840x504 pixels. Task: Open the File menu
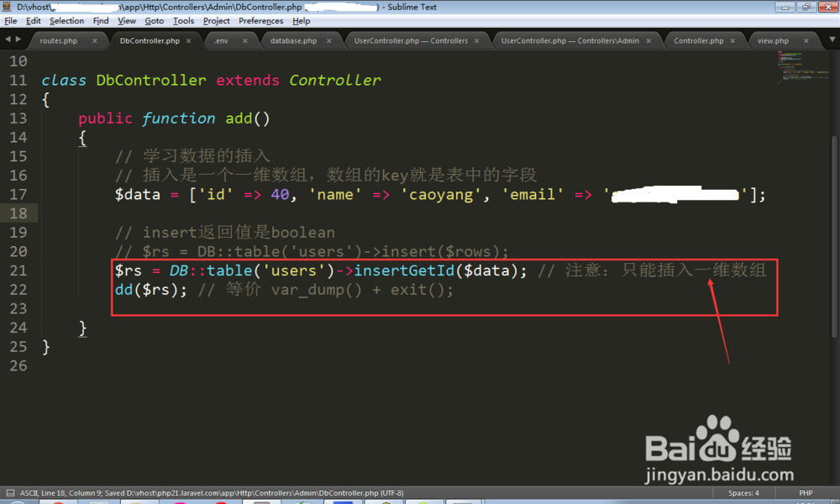pyautogui.click(x=10, y=21)
